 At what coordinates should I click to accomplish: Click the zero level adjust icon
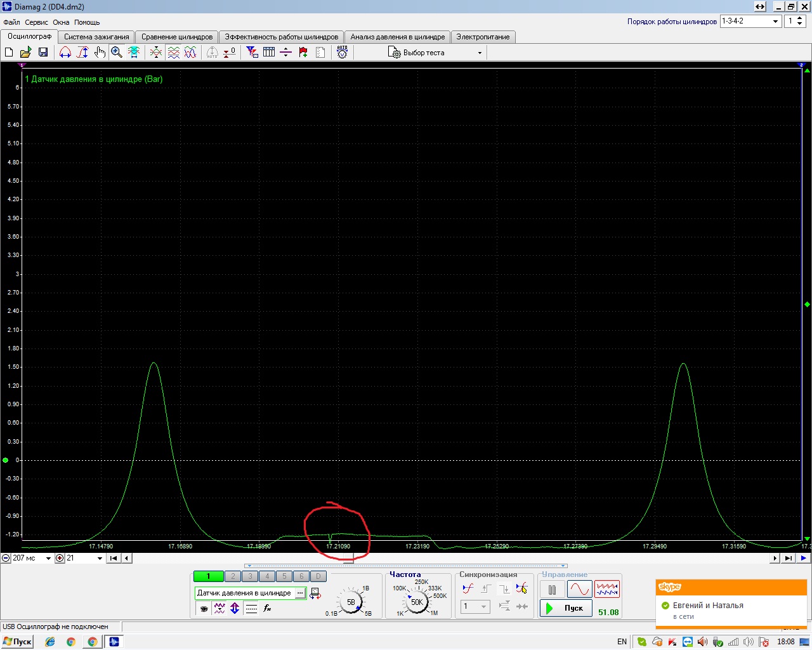230,53
